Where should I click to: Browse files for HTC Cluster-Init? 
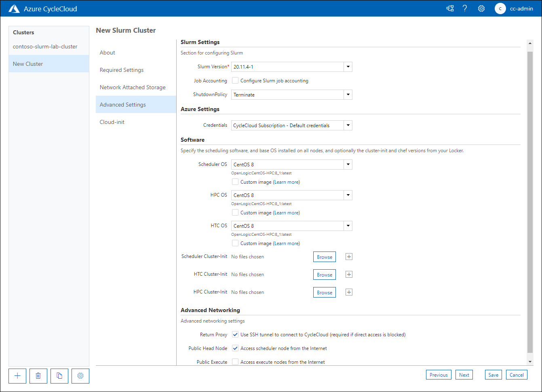click(x=324, y=274)
